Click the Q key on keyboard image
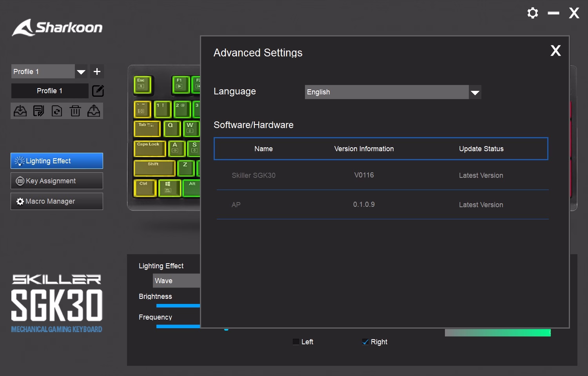Viewport: 588px width, 376px height. pyautogui.click(x=171, y=129)
